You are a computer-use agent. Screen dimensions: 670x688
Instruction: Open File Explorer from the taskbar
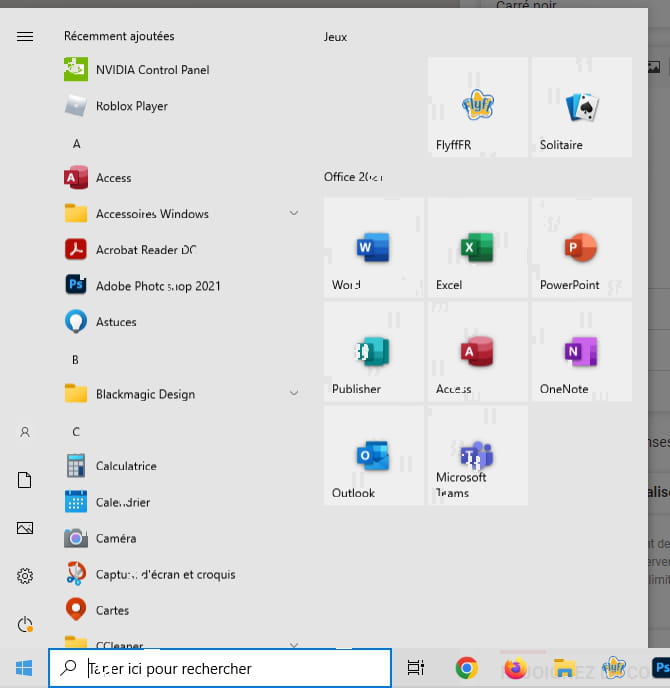point(564,668)
